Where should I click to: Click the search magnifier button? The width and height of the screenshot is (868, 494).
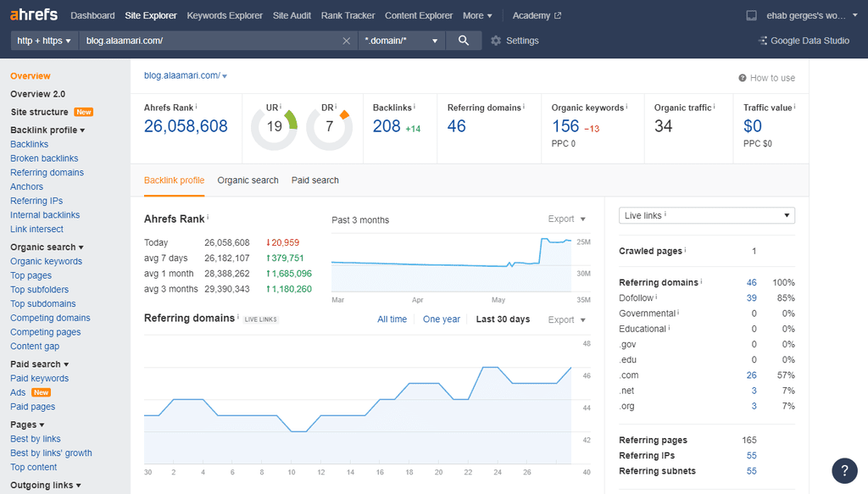464,41
